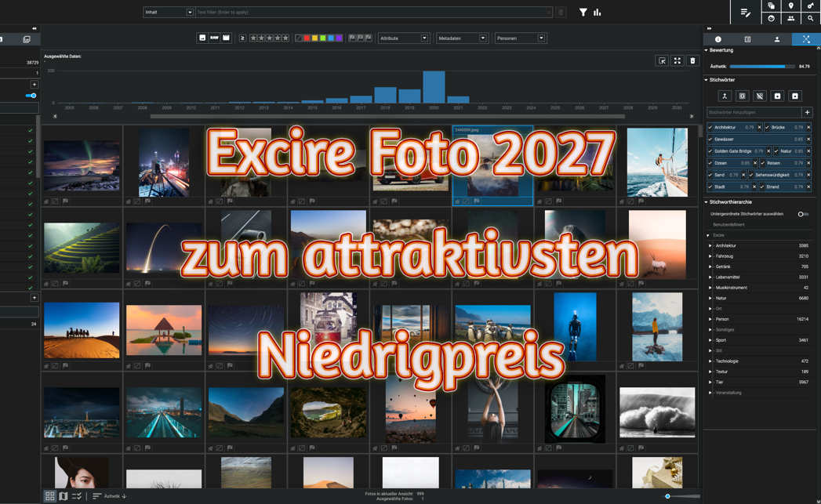Screen dimensions: 821x504
Task: Click the greater-or-equal rating operator
Action: point(242,38)
